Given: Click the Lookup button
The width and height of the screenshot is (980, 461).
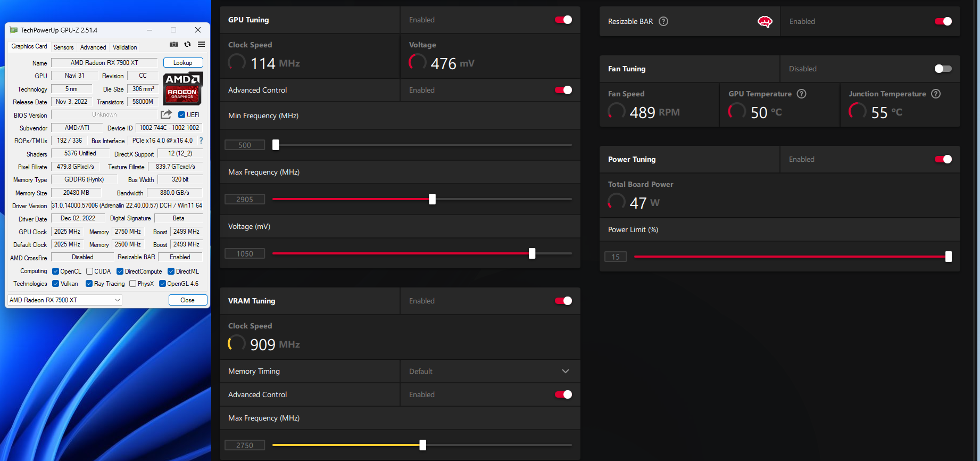Looking at the screenshot, I should [183, 63].
